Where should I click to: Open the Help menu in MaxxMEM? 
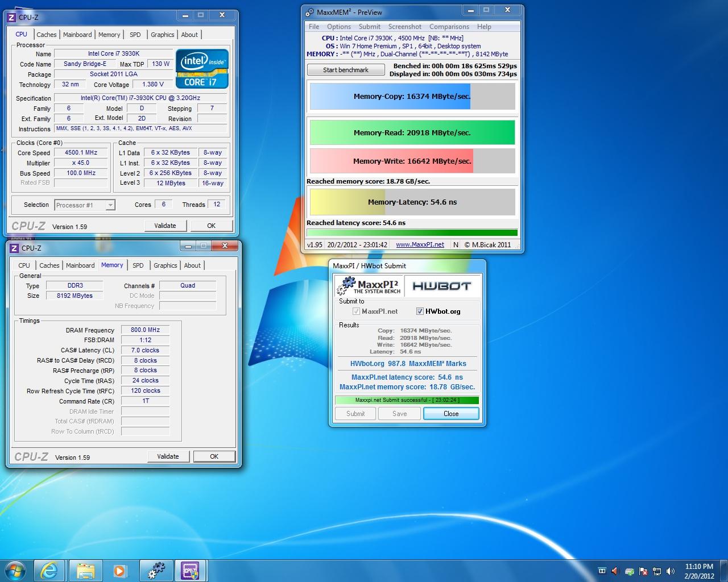[x=484, y=27]
